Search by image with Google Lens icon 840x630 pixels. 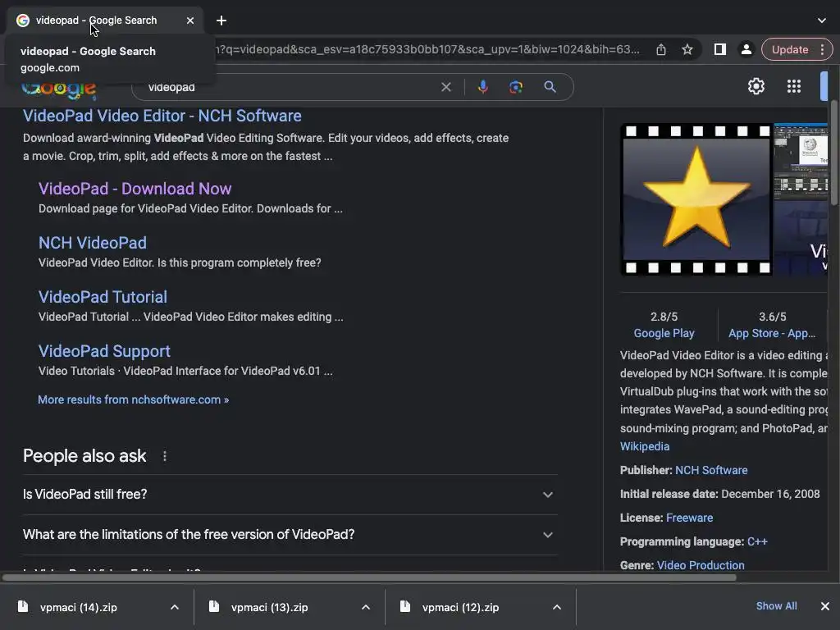coord(516,87)
